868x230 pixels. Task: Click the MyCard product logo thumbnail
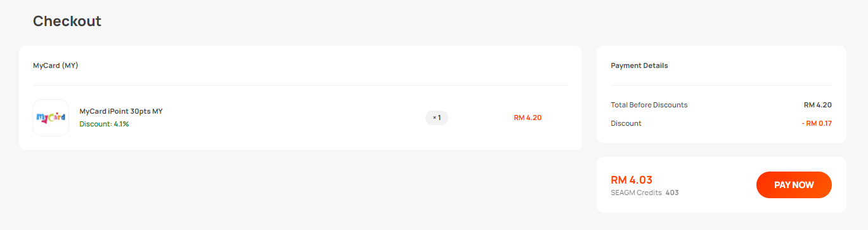click(51, 118)
